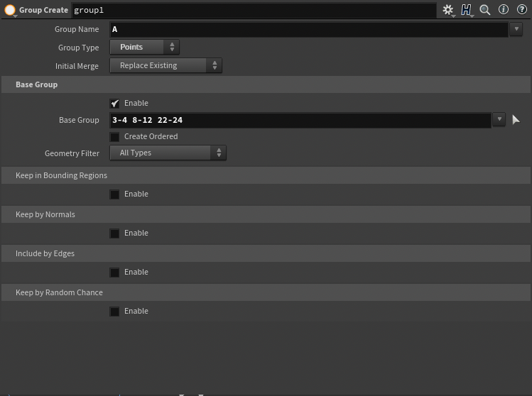Screen dimensions: 532x396
Task: Click the Base Group section header
Action: pos(266,84)
